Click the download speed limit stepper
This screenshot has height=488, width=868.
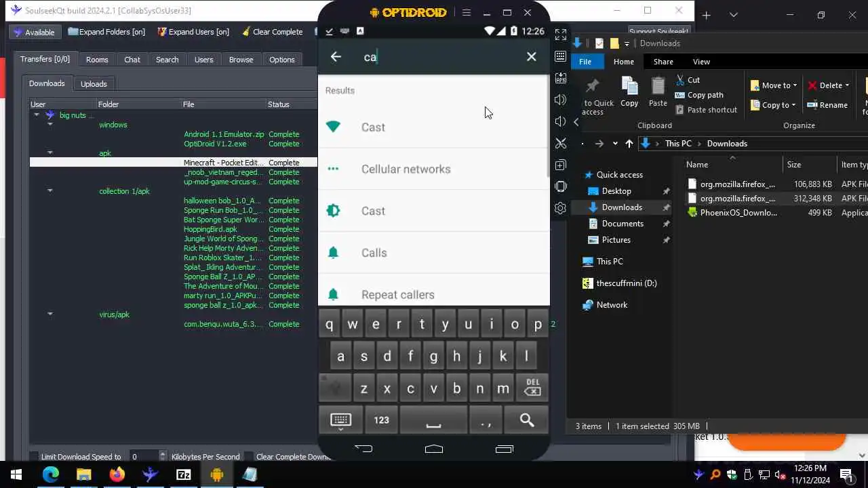(x=162, y=457)
